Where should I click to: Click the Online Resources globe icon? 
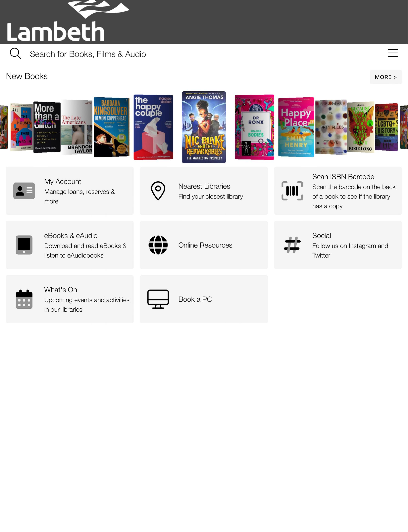click(x=158, y=245)
